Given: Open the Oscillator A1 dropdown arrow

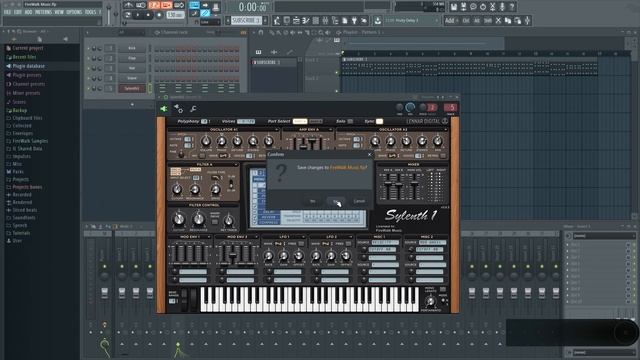Looking at the screenshot, I should [x=277, y=129].
